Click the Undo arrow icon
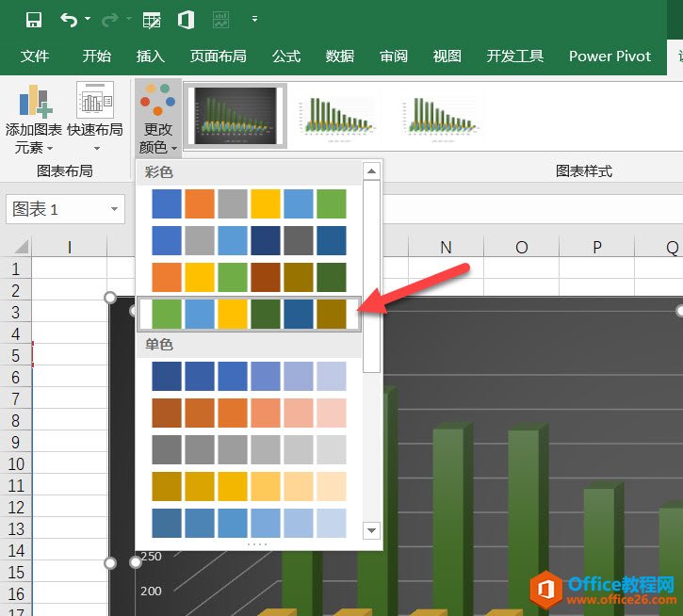This screenshot has height=616, width=683. (67, 19)
